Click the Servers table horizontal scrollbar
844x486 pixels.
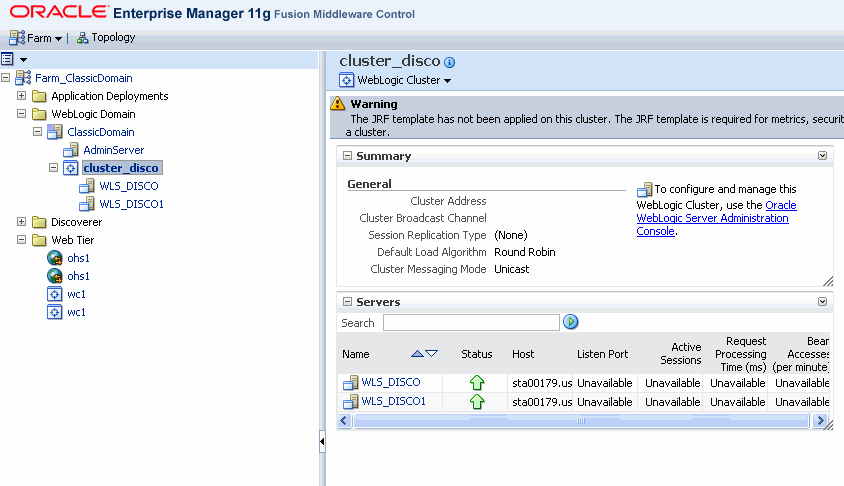click(x=580, y=421)
